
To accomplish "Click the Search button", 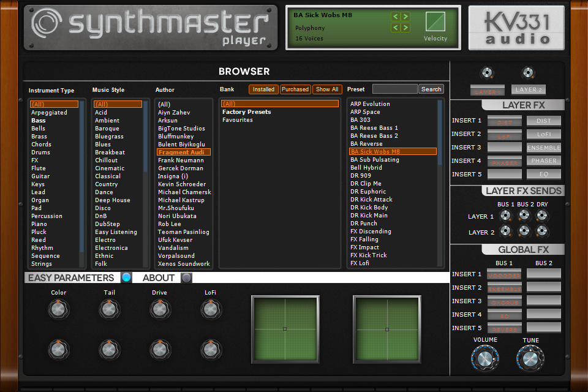I will [x=431, y=89].
